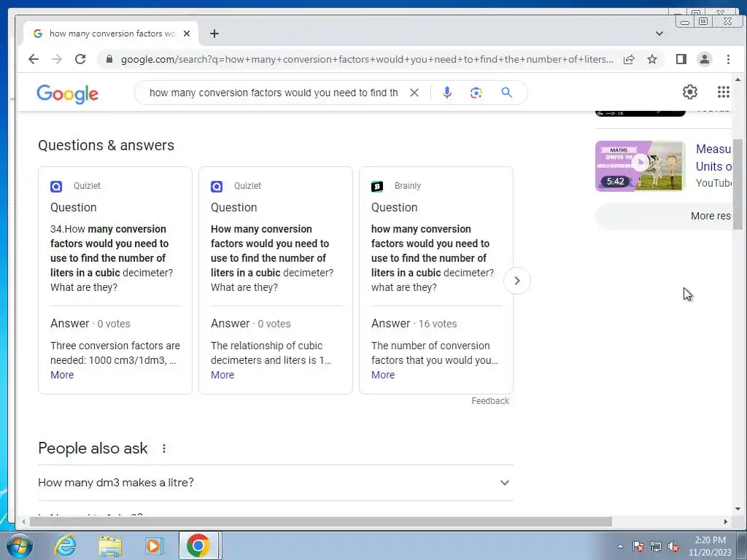747x560 pixels.
Task: Open the 'Measu... Units o' video title link
Action: pyautogui.click(x=713, y=157)
